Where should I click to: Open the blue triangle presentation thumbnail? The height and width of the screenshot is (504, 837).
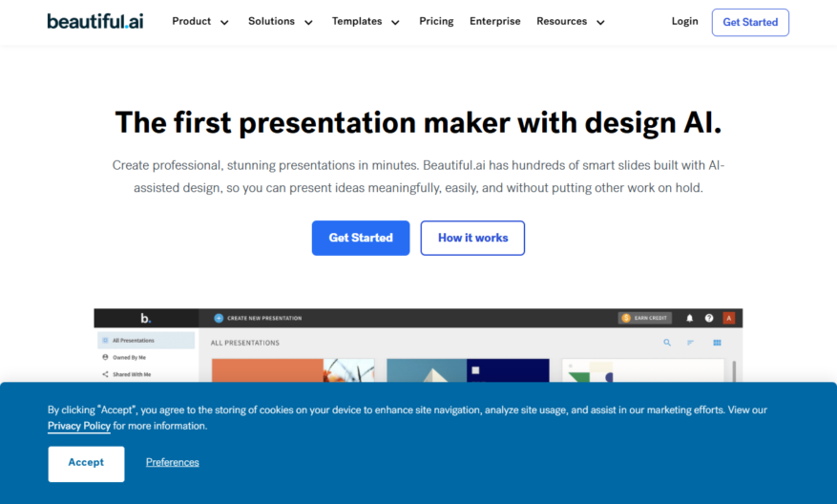(x=468, y=370)
